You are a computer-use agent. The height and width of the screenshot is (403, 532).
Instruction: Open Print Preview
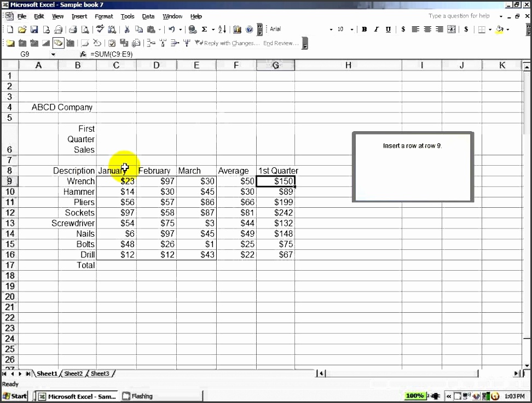(85, 30)
